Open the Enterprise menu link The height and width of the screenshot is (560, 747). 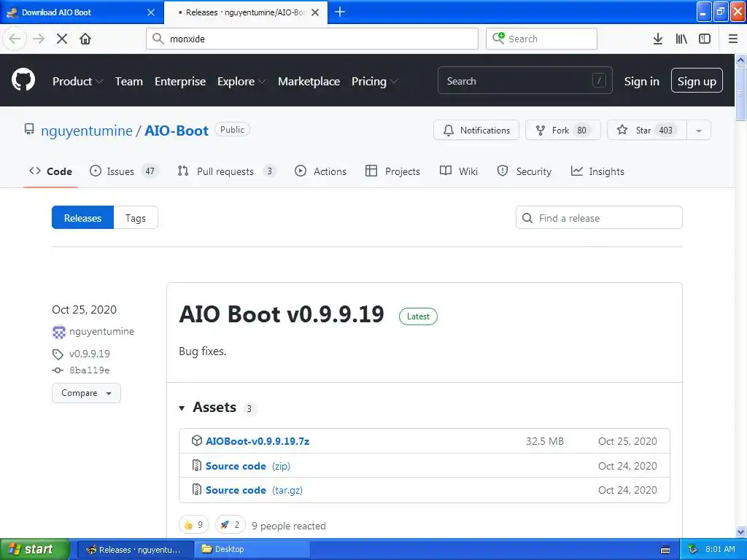click(x=180, y=82)
